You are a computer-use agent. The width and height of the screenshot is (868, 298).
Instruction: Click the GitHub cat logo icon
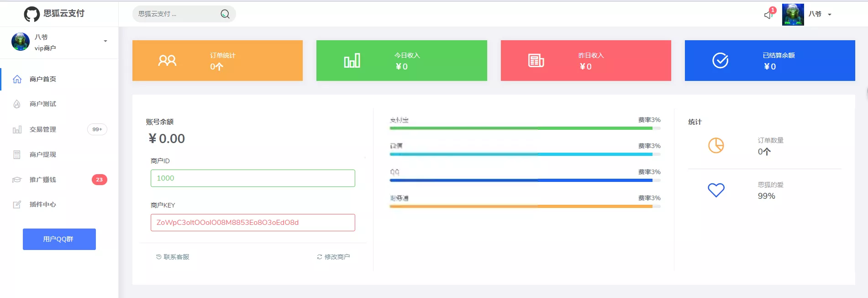click(x=32, y=14)
